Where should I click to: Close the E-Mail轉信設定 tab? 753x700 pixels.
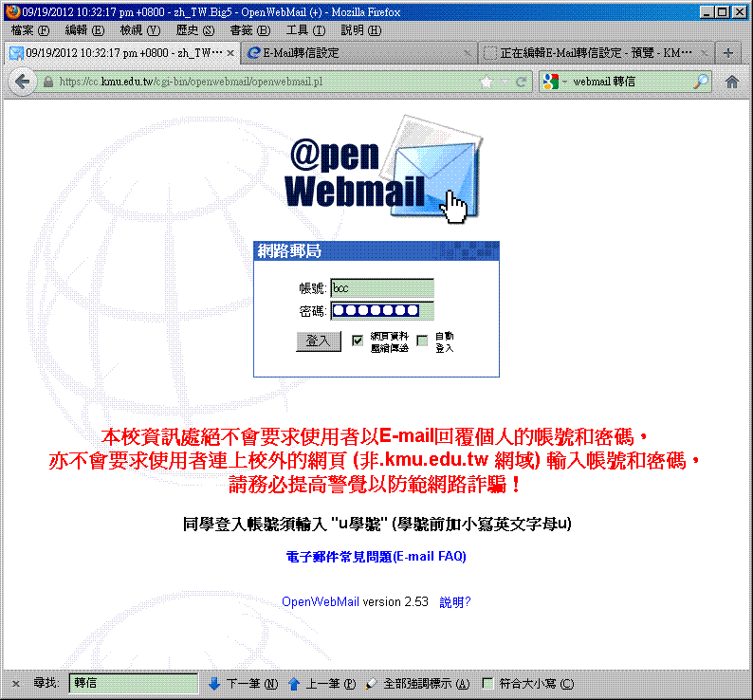pyautogui.click(x=468, y=53)
